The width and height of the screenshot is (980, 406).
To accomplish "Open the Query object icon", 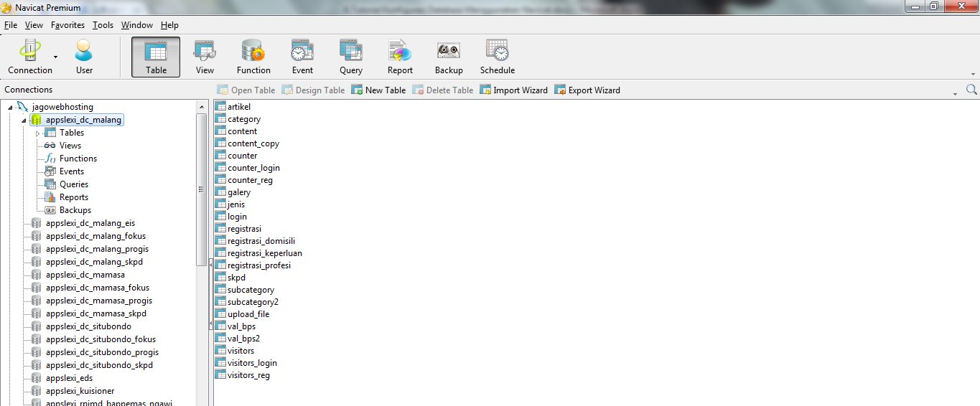I will [351, 57].
